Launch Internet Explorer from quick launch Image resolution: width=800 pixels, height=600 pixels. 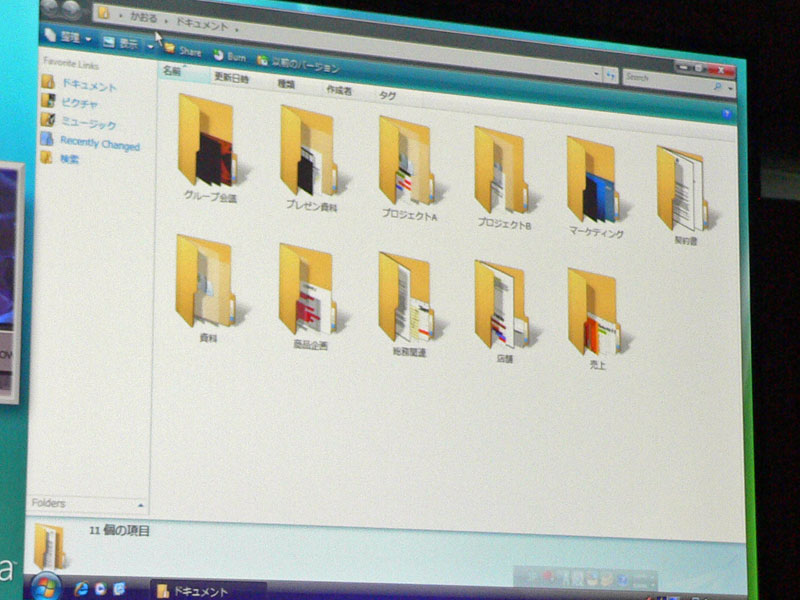[81, 589]
